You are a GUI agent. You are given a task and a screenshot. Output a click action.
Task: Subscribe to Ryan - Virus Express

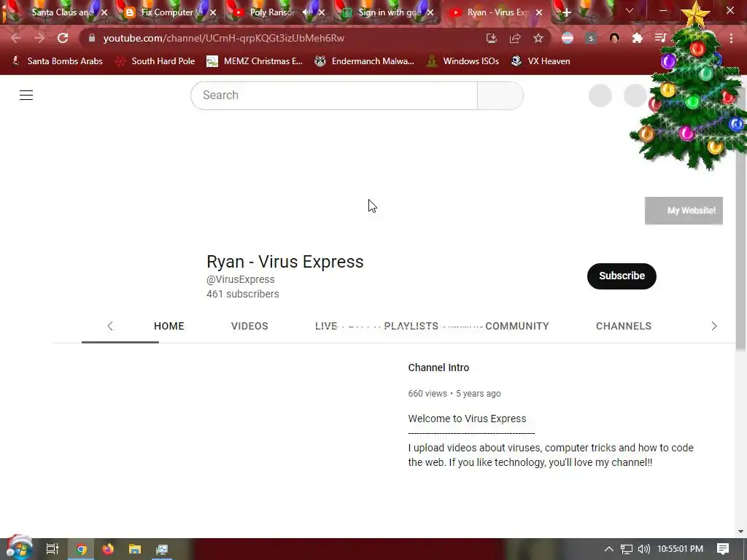[x=622, y=276]
